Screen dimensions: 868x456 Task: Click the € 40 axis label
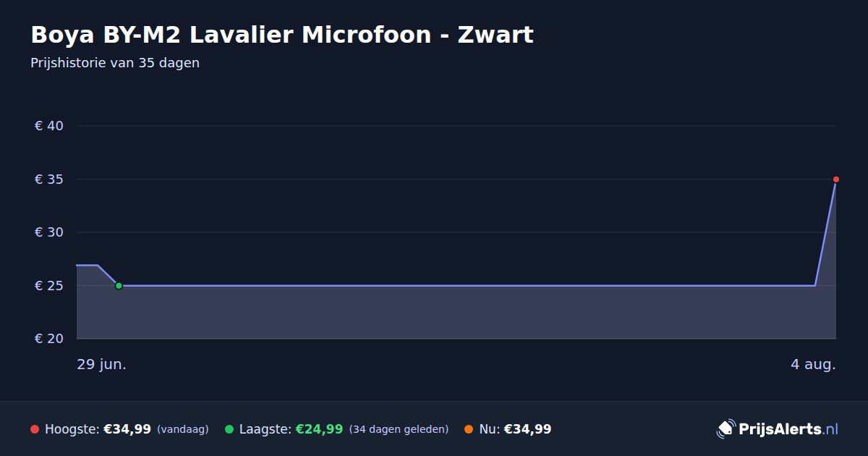click(x=49, y=126)
